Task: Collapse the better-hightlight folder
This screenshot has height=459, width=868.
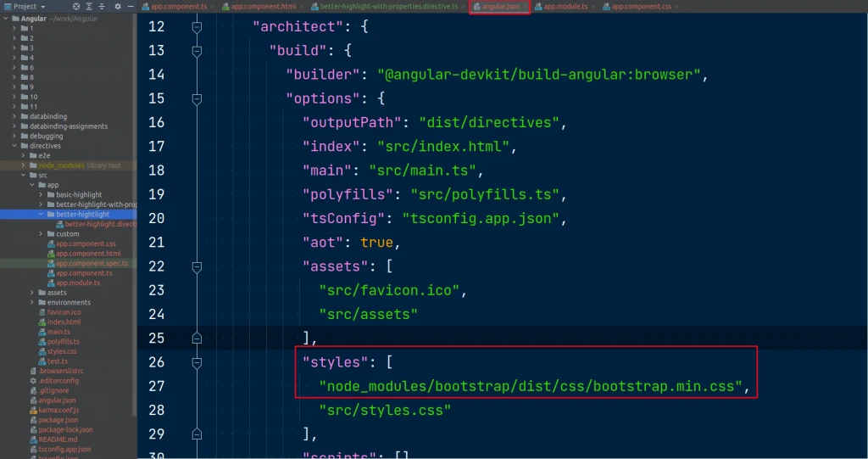Action: click(41, 215)
